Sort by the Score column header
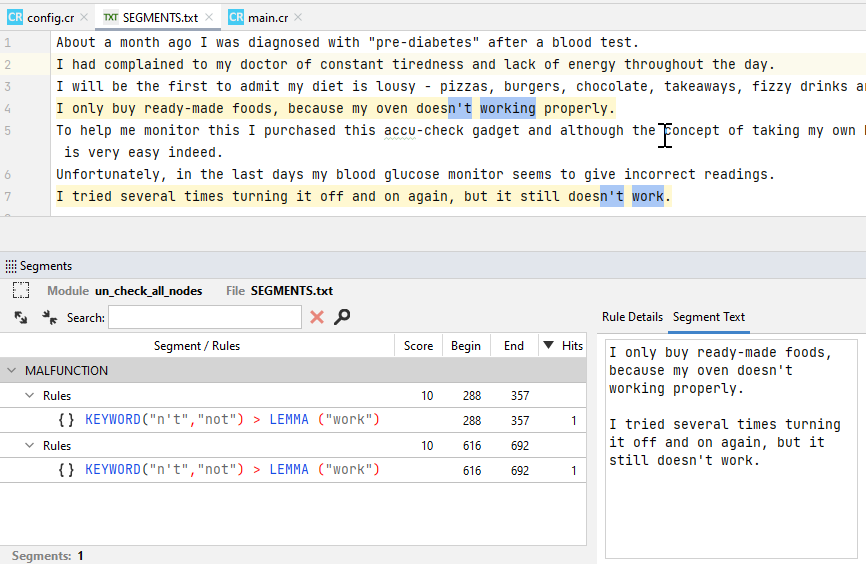 418,346
